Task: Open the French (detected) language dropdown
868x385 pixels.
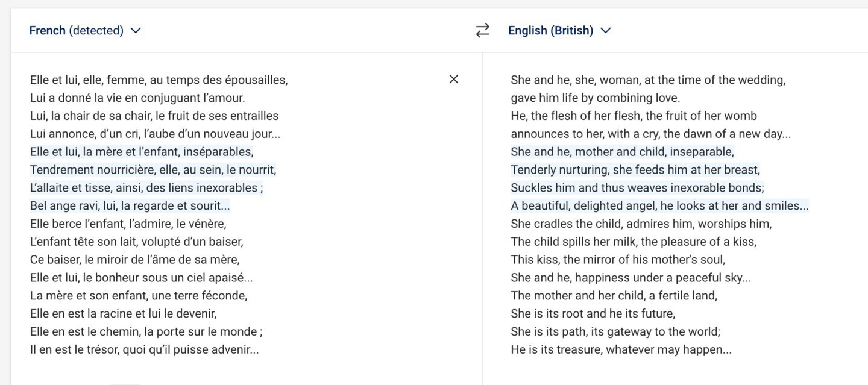Action: pyautogui.click(x=85, y=30)
